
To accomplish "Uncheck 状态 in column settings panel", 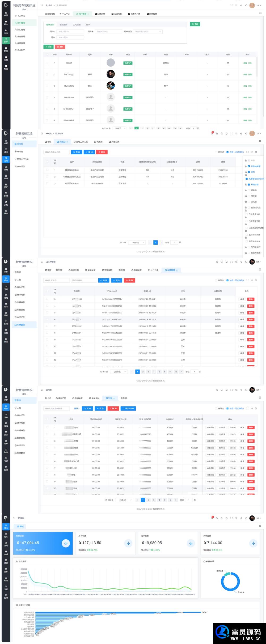I will point(249,172).
